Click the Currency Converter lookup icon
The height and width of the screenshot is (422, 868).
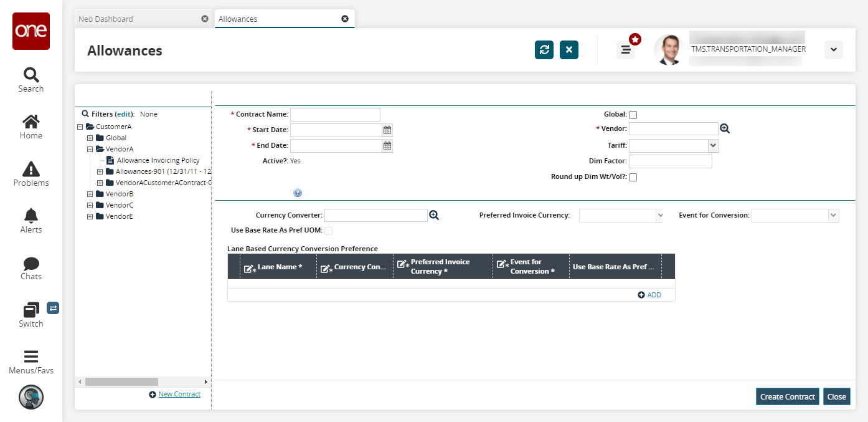point(434,215)
